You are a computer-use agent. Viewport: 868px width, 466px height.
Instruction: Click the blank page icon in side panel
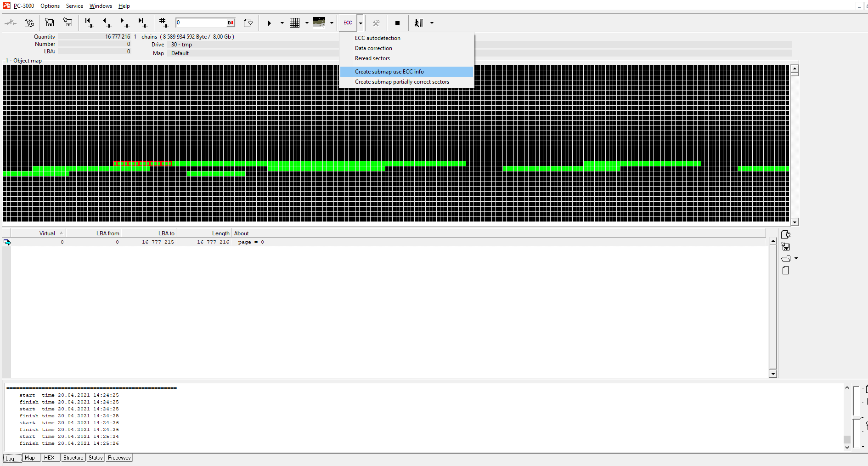(785, 271)
